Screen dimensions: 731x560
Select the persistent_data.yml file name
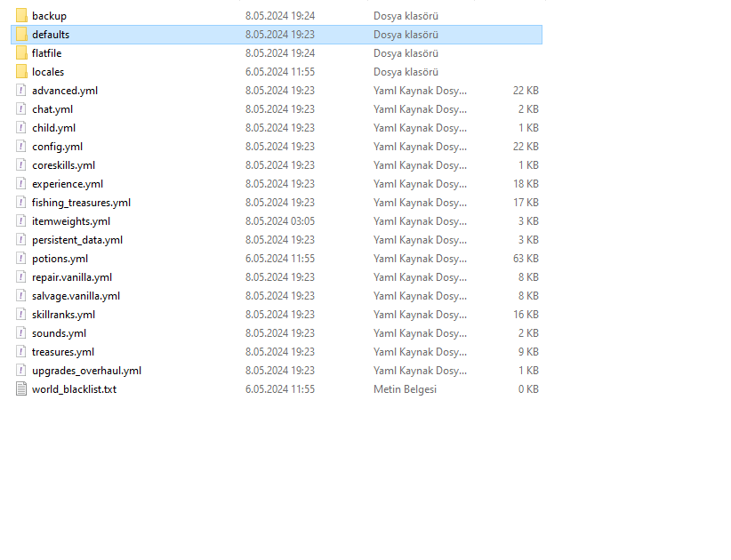(x=77, y=240)
